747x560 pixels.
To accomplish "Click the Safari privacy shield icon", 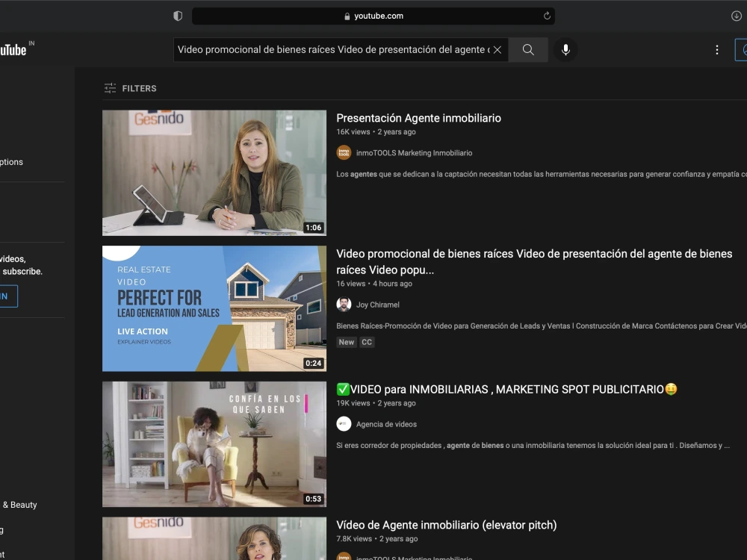I will pyautogui.click(x=178, y=16).
